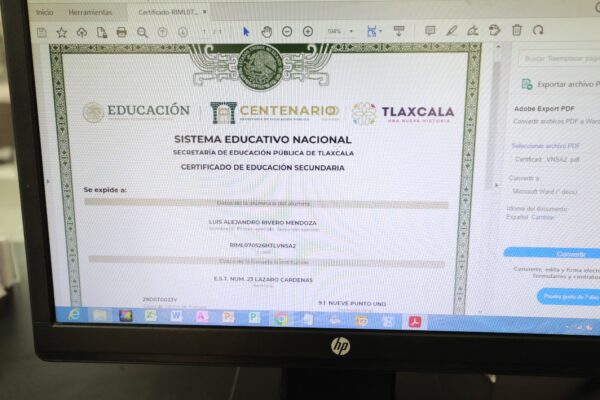Zoom out with the minus icon
This screenshot has height=400, width=600.
pyautogui.click(x=286, y=31)
